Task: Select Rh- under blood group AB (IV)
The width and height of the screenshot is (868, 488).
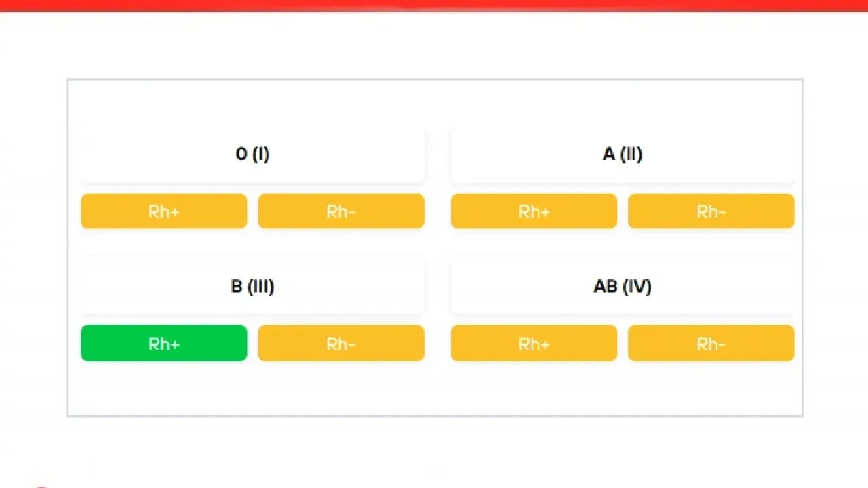Action: [x=711, y=343]
